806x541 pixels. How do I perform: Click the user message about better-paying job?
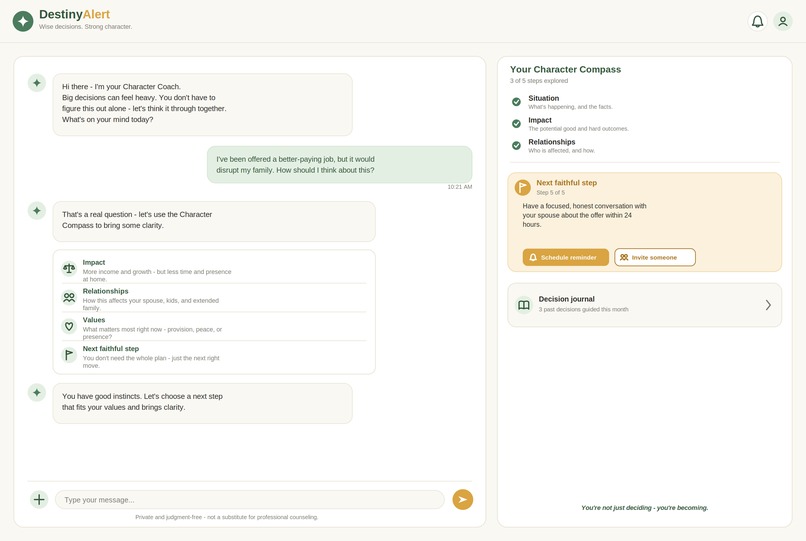click(x=339, y=165)
